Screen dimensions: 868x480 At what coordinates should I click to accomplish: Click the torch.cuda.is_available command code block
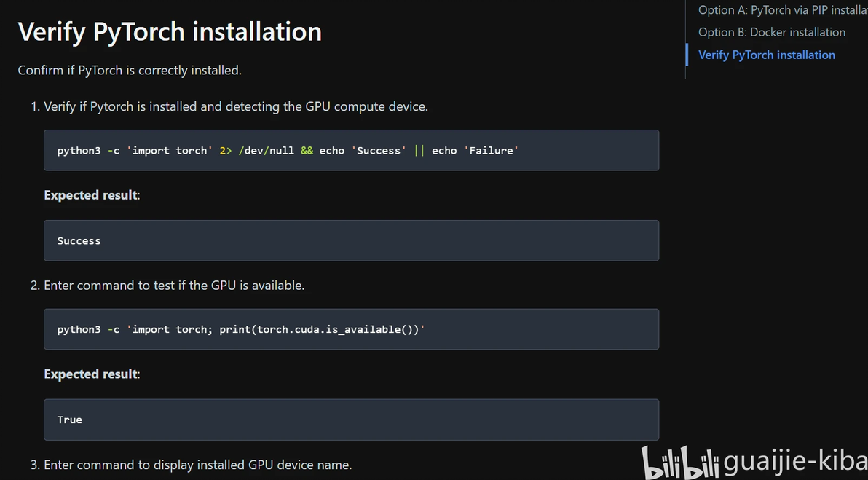[x=351, y=329]
